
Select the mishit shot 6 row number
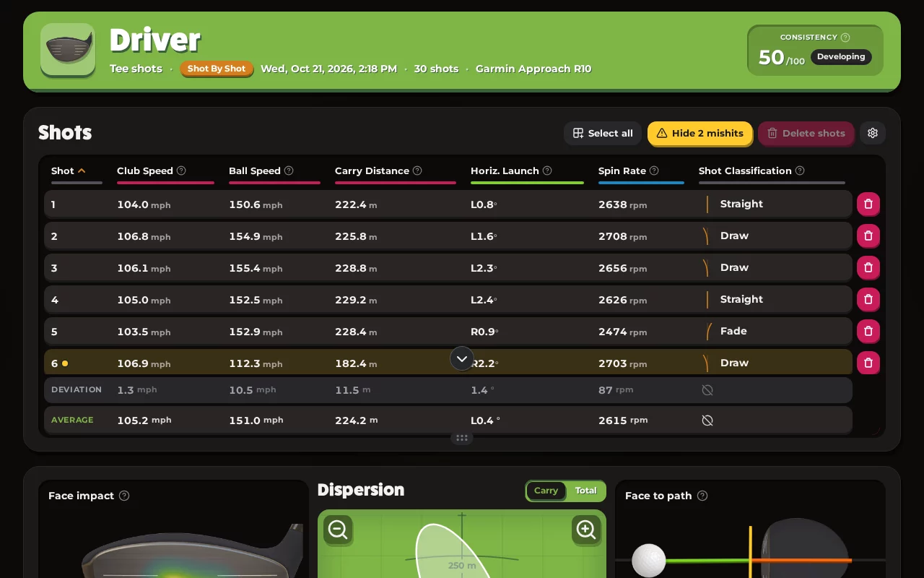click(x=55, y=363)
